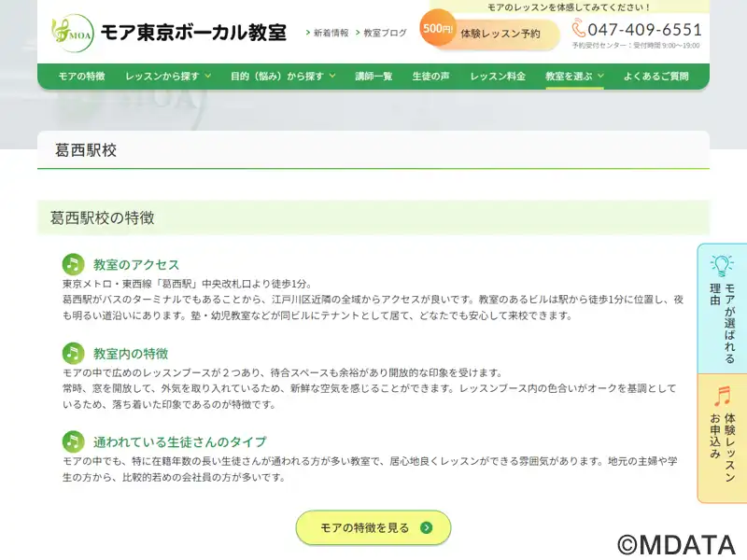The width and height of the screenshot is (747, 560).
Task: Open よくあるご質問 from navigation
Action: [656, 77]
